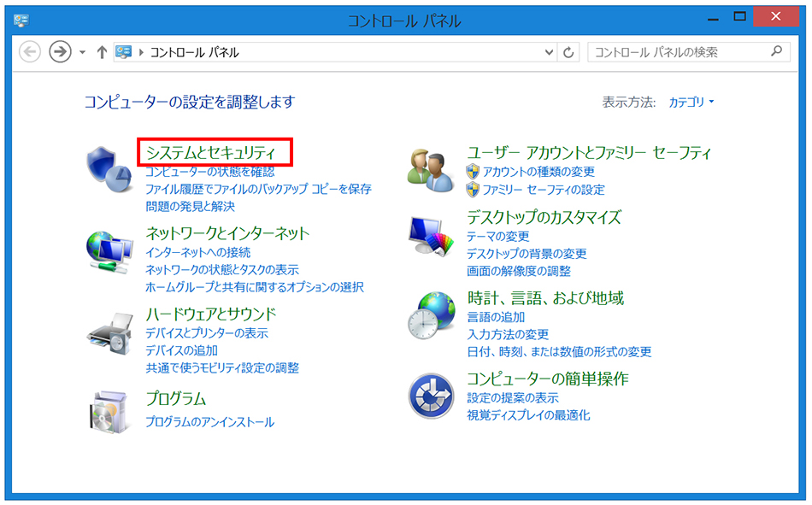The image size is (812, 505).
Task: Click the up-one-level arrow
Action: click(102, 52)
